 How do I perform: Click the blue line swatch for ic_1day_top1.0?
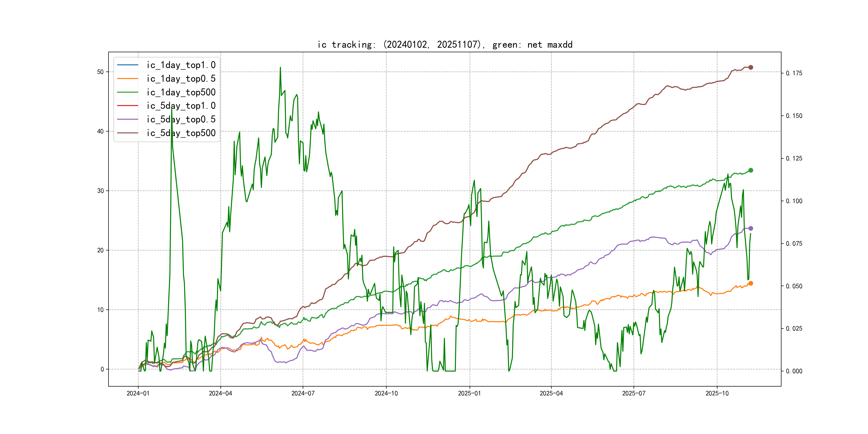[x=127, y=65]
